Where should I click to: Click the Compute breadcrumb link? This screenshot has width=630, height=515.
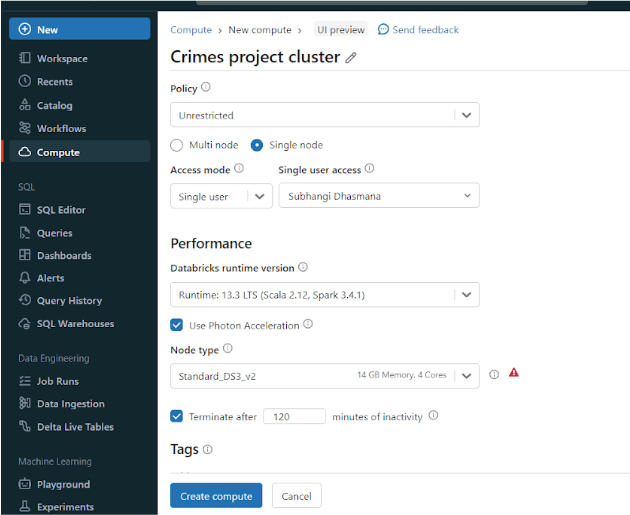[x=191, y=30]
